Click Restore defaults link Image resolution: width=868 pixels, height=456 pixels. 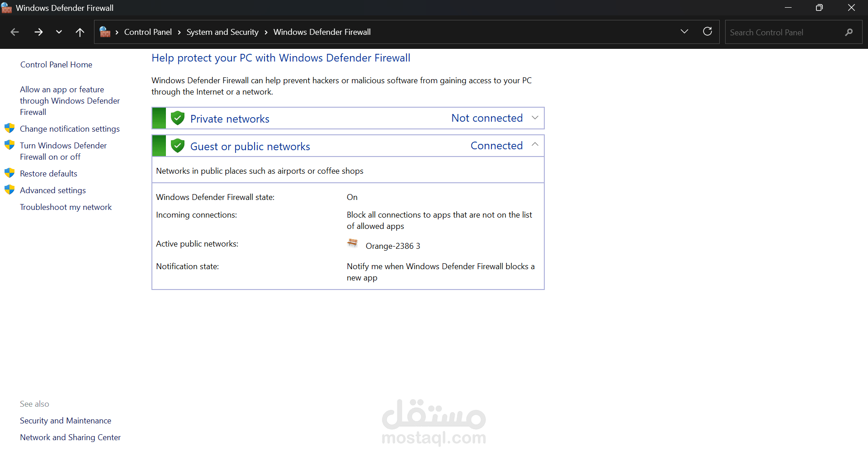coord(48,174)
